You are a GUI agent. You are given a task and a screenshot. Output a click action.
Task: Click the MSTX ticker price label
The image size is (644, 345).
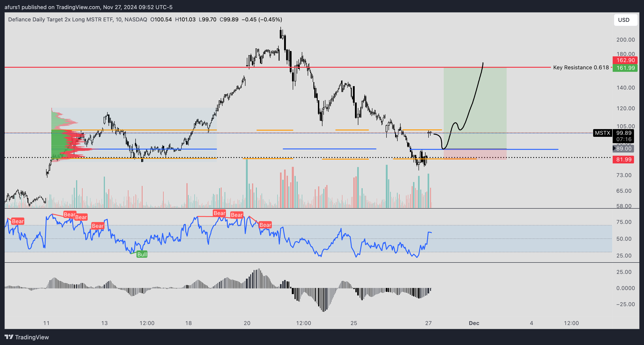pyautogui.click(x=602, y=133)
